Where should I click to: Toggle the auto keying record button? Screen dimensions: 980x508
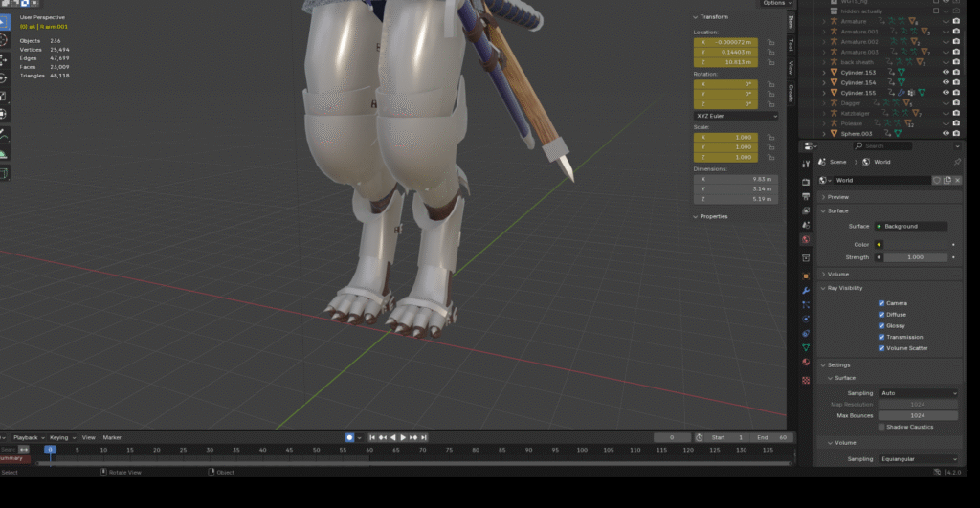[x=350, y=437]
